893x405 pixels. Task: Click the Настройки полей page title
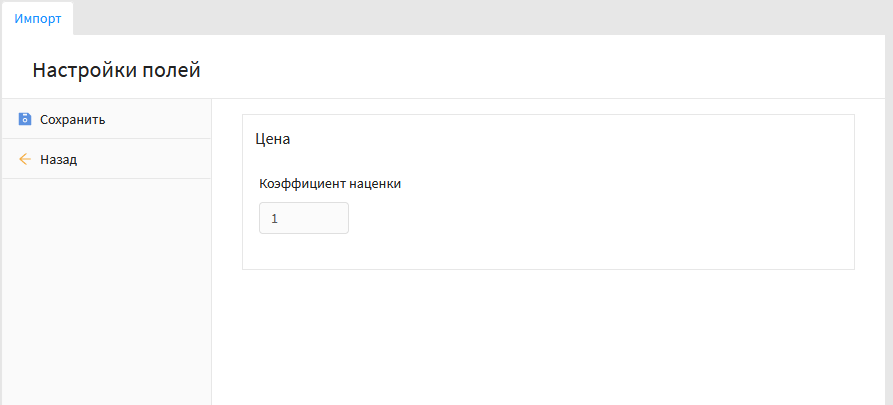pyautogui.click(x=117, y=70)
